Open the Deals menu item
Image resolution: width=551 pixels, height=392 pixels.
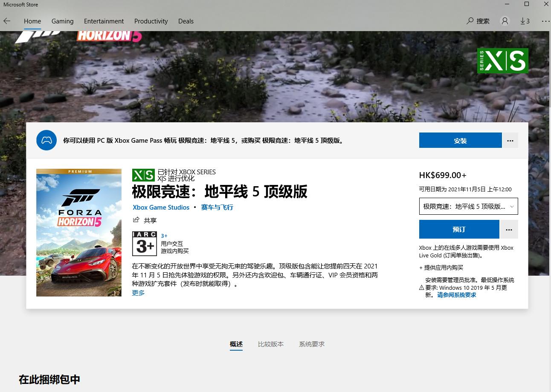coord(186,21)
